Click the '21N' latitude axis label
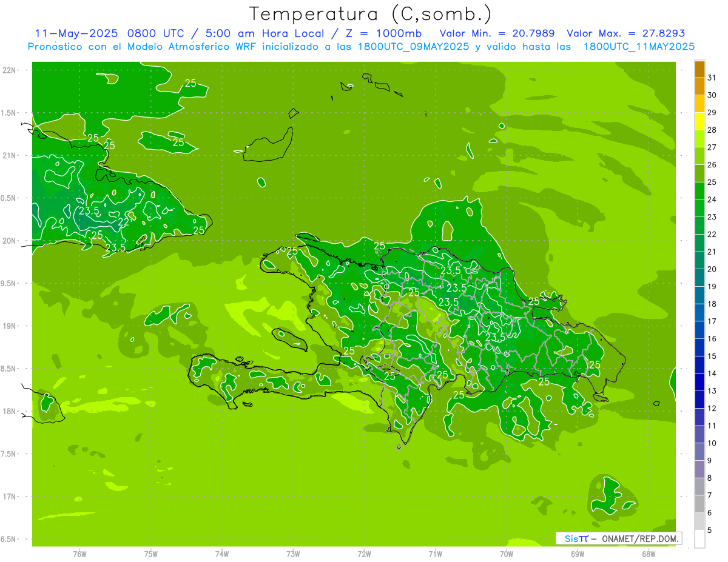 [10, 155]
